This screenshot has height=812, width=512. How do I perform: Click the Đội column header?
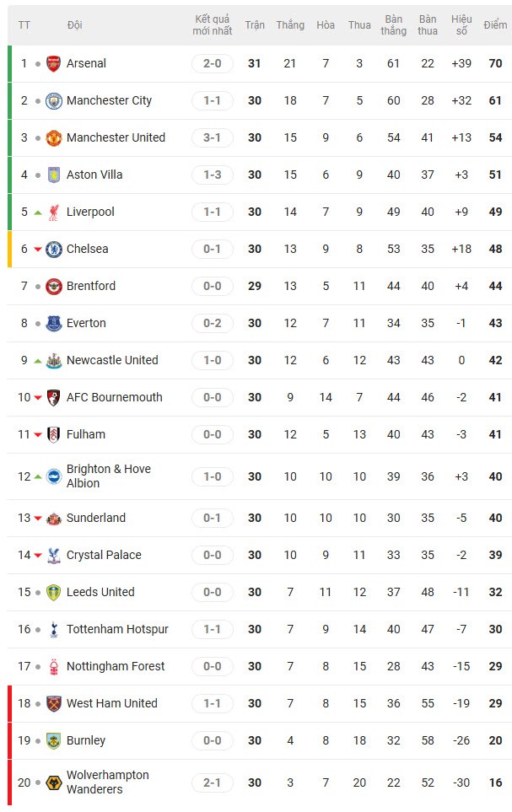(73, 25)
